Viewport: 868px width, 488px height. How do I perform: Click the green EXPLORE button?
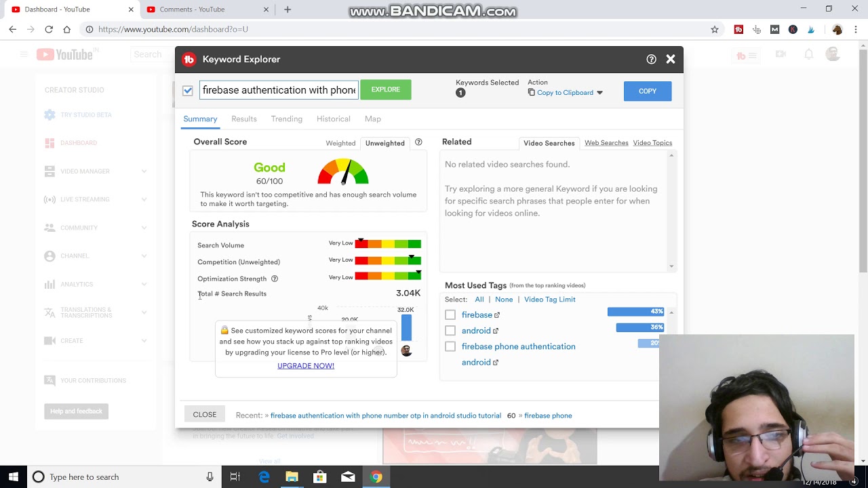[386, 89]
